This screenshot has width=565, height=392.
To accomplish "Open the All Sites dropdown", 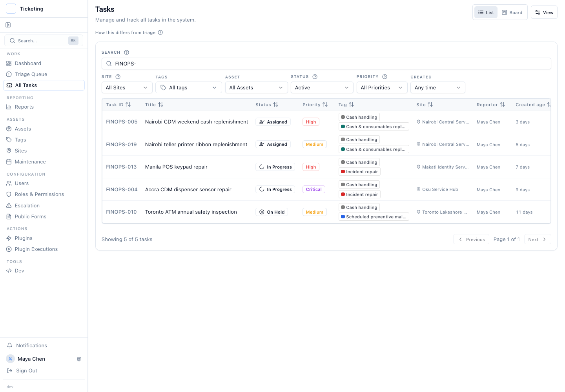I will pyautogui.click(x=127, y=88).
